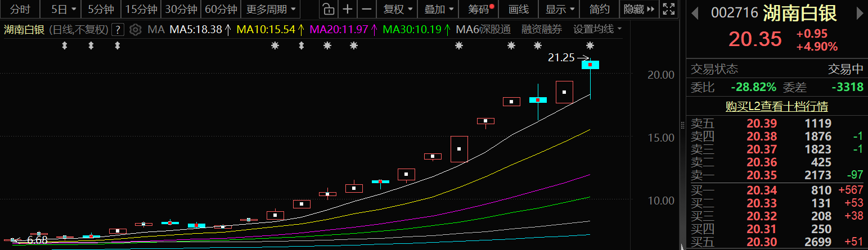Zoom out the chart with the minus icon
This screenshot has width=868, height=250.
[367, 9]
